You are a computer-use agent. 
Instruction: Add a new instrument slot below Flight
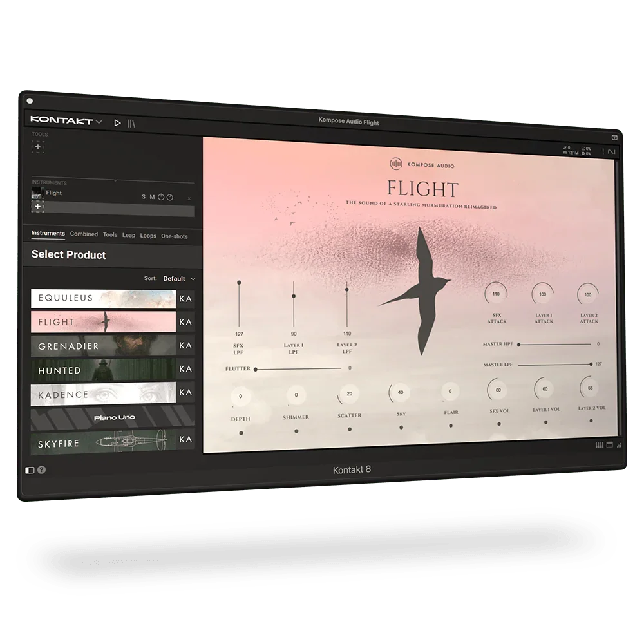pos(38,207)
